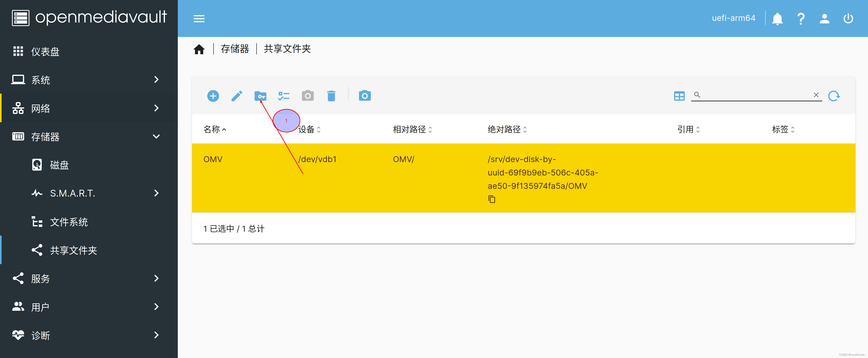The height and width of the screenshot is (358, 868).
Task: Open column visibility grid icon
Action: [x=679, y=96]
